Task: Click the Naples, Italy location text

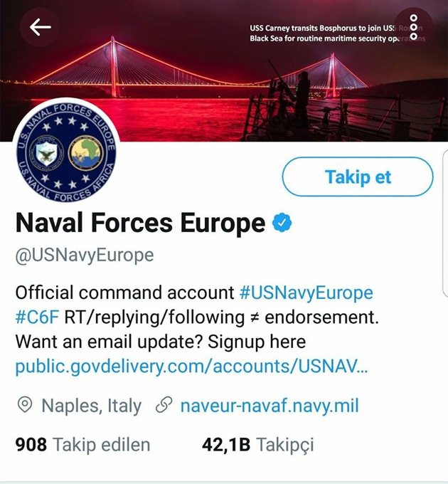Action: tap(91, 406)
